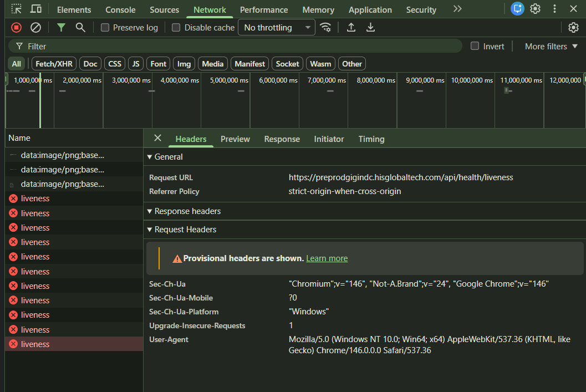Image resolution: width=586 pixels, height=392 pixels.
Task: Click the Name column header
Action: [74, 138]
